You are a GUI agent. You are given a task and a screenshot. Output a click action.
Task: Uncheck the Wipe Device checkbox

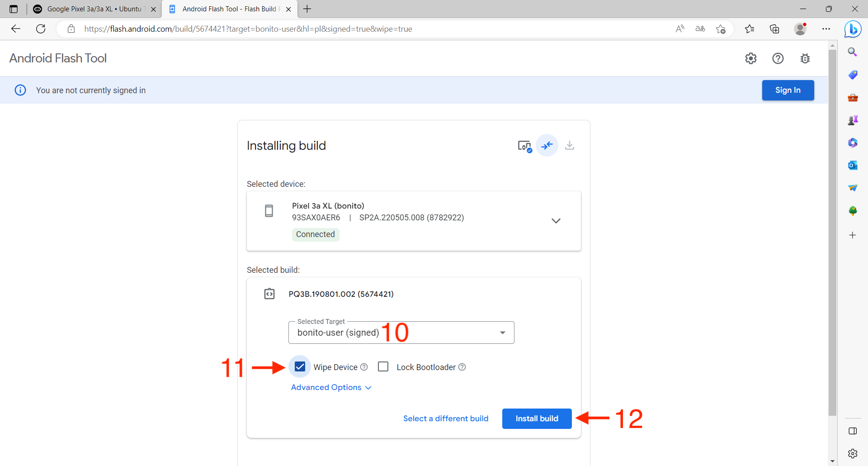[300, 367]
